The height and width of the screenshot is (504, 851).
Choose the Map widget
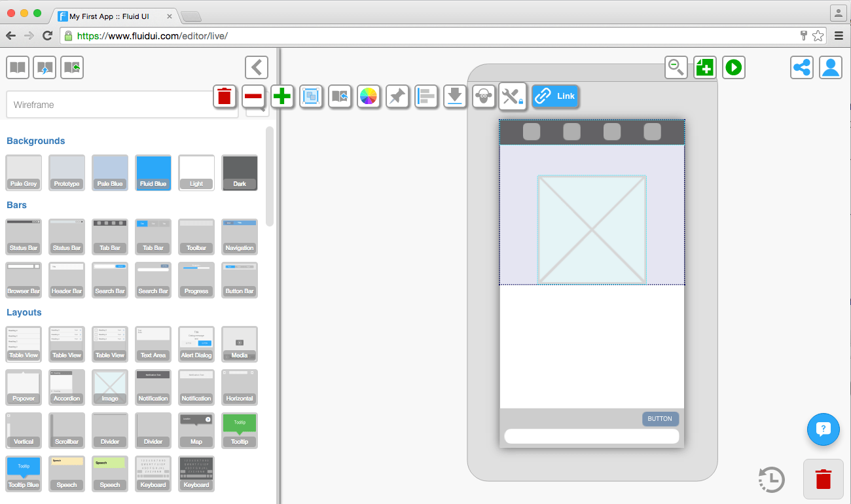196,431
